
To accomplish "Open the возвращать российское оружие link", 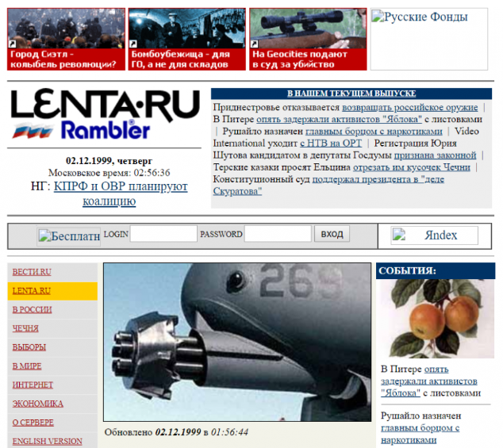I will pos(409,107).
